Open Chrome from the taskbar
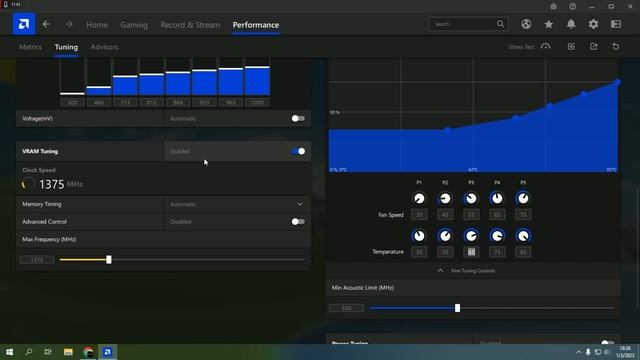 [88, 352]
